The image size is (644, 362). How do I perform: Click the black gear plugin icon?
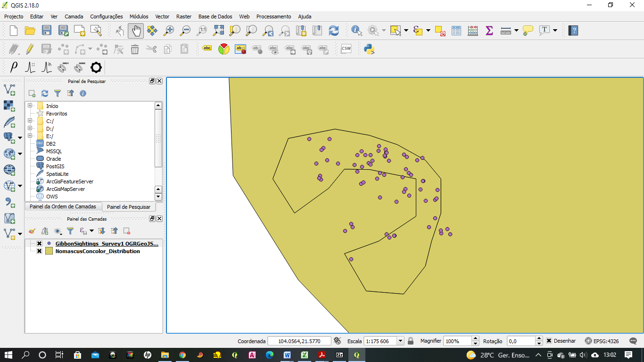(96, 67)
